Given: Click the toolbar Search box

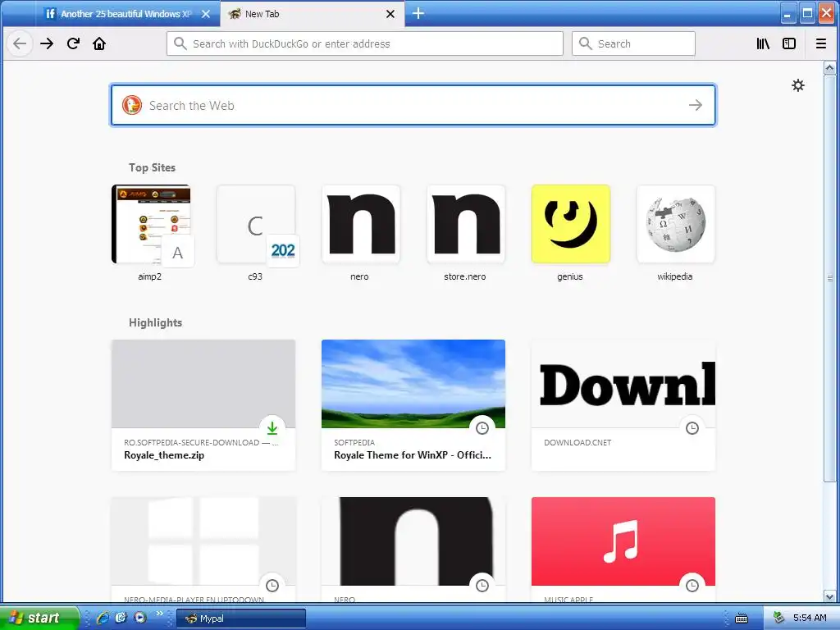Looking at the screenshot, I should pyautogui.click(x=633, y=43).
